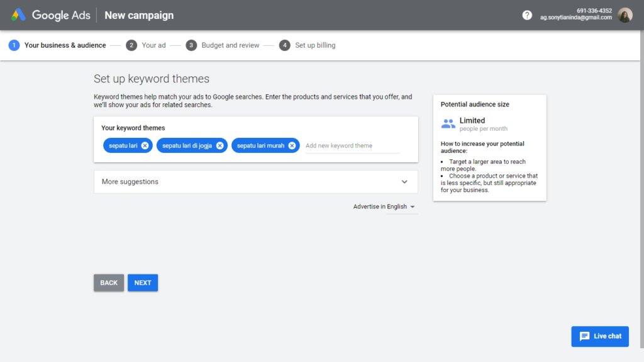This screenshot has width=644, height=362.
Task: Focus the Add new keyword theme field
Action: 352,145
